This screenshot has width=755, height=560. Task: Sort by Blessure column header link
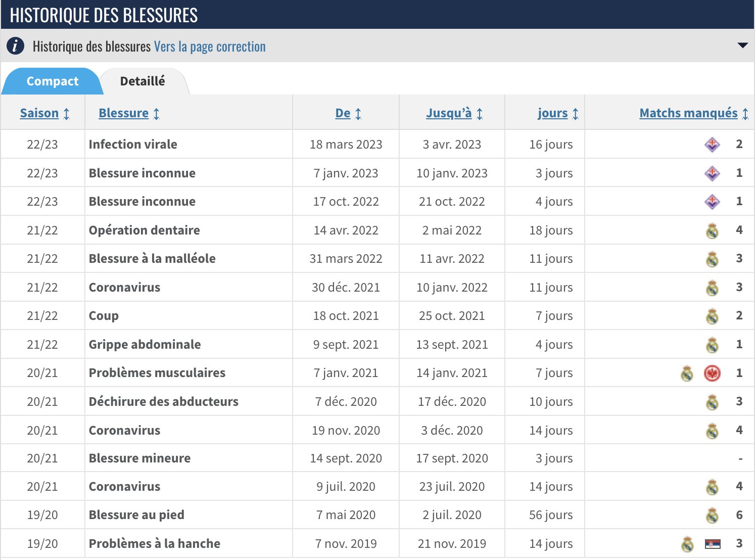(x=124, y=113)
